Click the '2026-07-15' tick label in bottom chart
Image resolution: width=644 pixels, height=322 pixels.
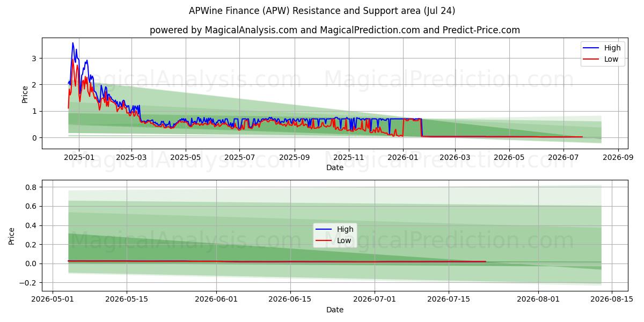(x=448, y=300)
